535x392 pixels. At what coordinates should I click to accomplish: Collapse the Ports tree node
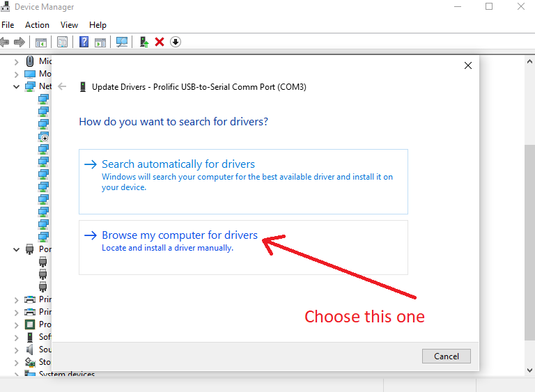click(x=16, y=249)
